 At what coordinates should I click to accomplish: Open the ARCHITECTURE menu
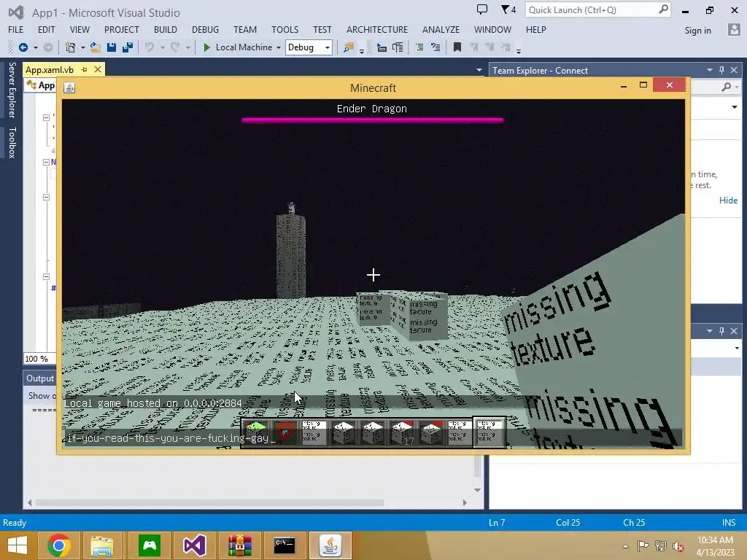tap(377, 29)
